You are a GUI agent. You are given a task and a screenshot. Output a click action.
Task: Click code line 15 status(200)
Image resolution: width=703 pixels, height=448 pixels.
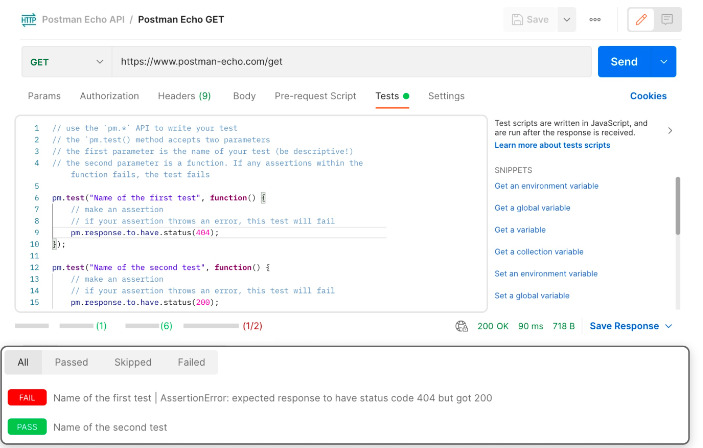145,303
